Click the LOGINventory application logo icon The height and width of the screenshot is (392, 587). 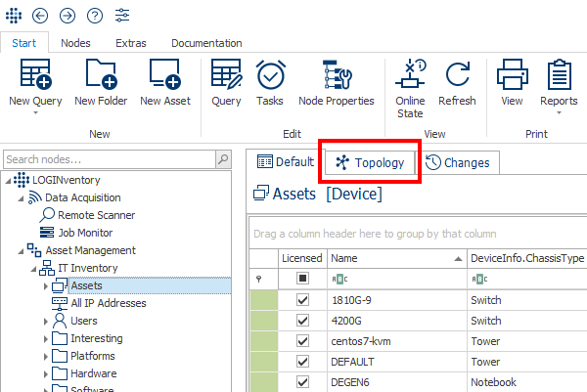pyautogui.click(x=14, y=16)
